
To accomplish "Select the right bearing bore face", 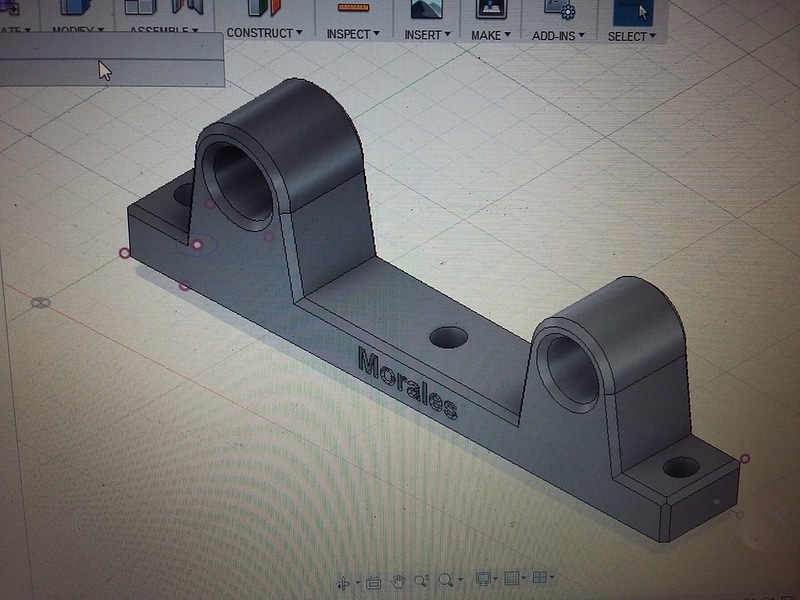I will pos(571,371).
